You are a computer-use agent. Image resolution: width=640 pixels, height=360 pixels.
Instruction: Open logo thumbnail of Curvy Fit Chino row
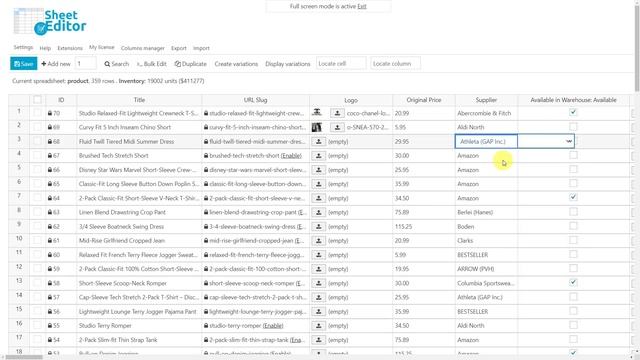click(317, 127)
